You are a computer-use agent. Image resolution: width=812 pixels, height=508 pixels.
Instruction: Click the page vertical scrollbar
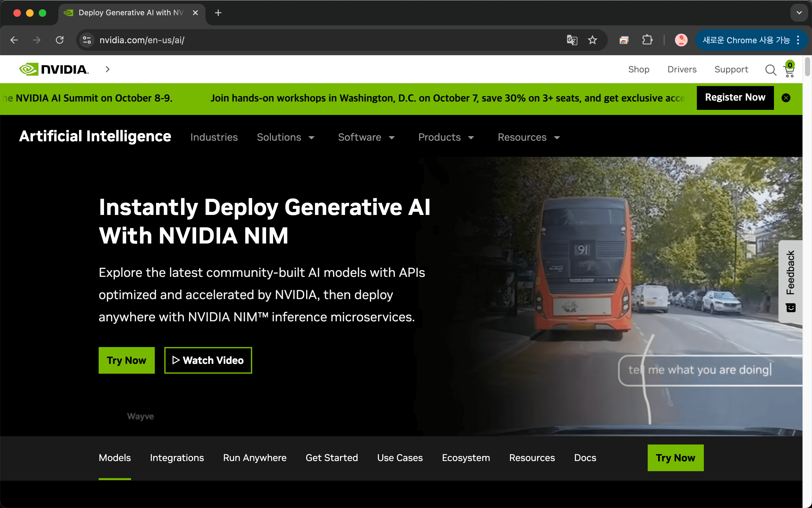coord(807,67)
